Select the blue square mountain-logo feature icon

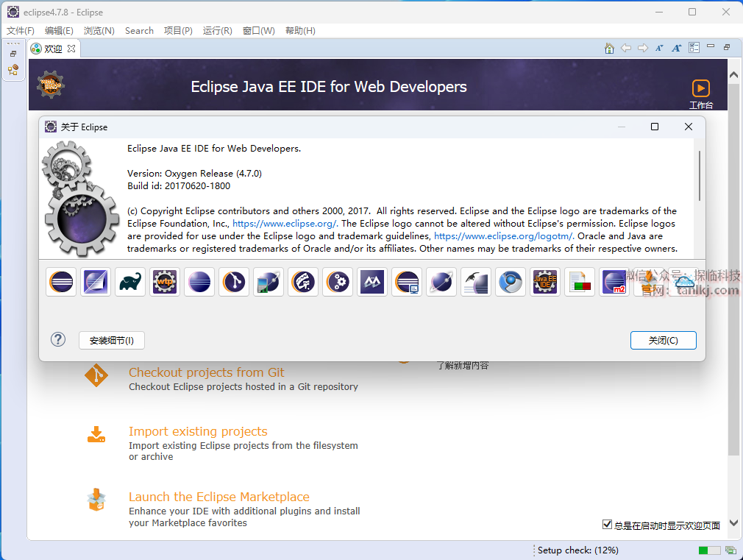pyautogui.click(x=372, y=282)
